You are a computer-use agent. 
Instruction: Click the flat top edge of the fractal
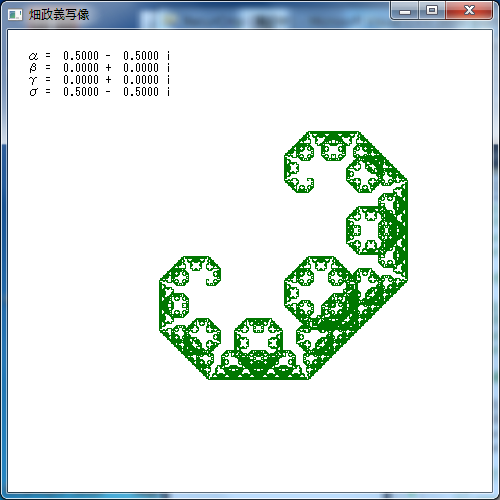[333, 133]
